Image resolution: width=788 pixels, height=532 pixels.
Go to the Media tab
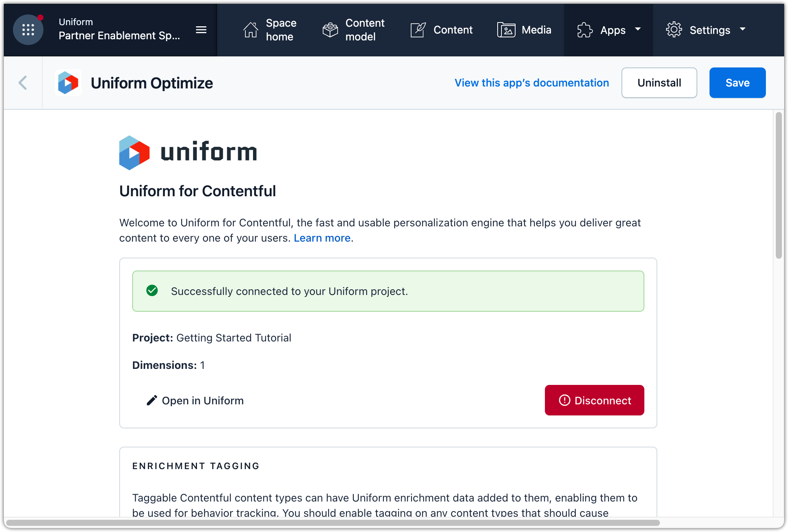coord(536,30)
